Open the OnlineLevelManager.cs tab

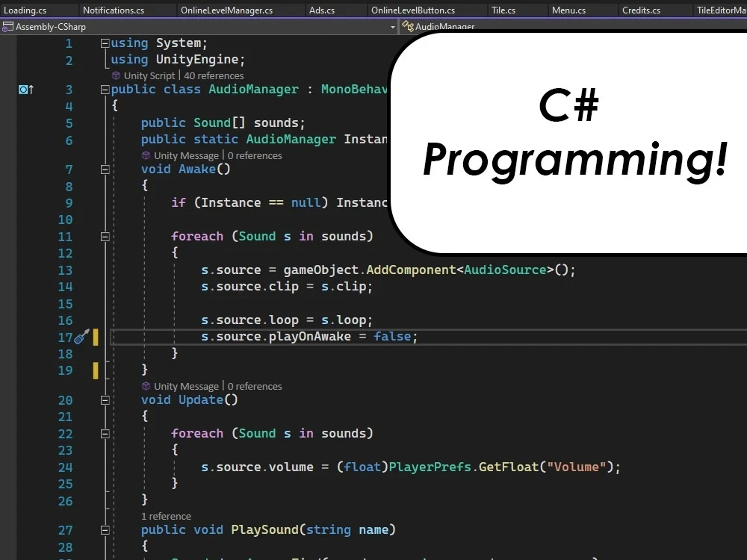tap(227, 10)
